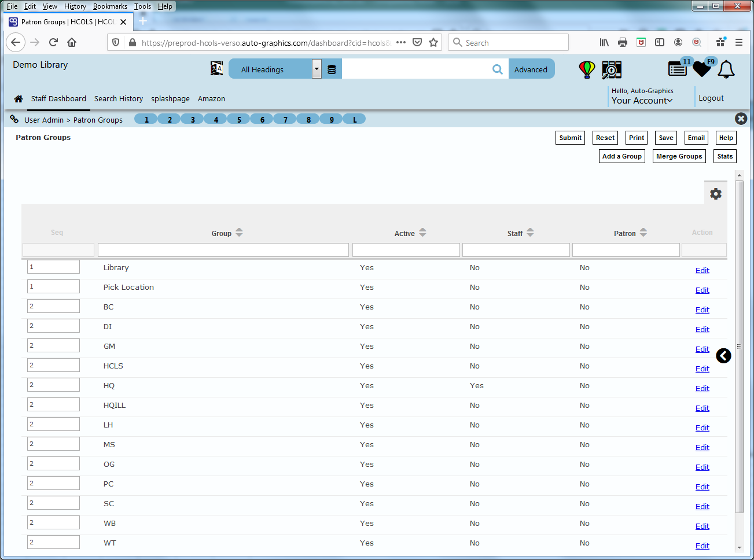
Task: Click the Seq field for Library row
Action: [x=53, y=267]
